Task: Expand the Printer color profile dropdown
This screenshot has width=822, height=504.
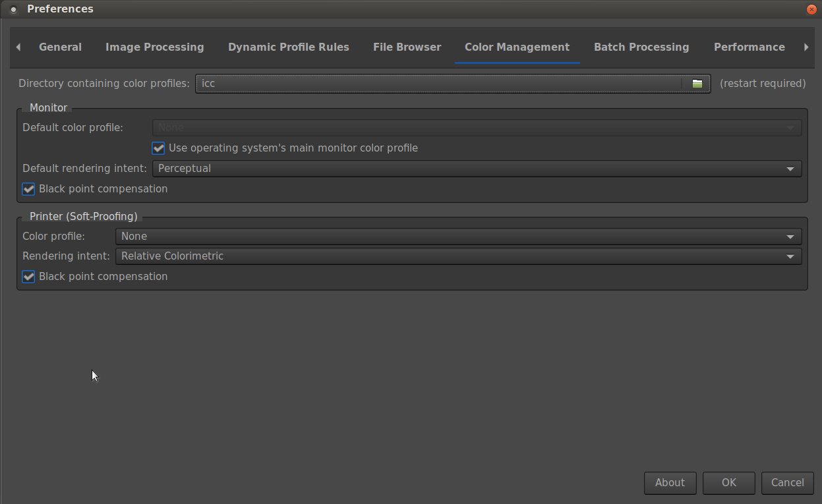Action: tap(457, 237)
